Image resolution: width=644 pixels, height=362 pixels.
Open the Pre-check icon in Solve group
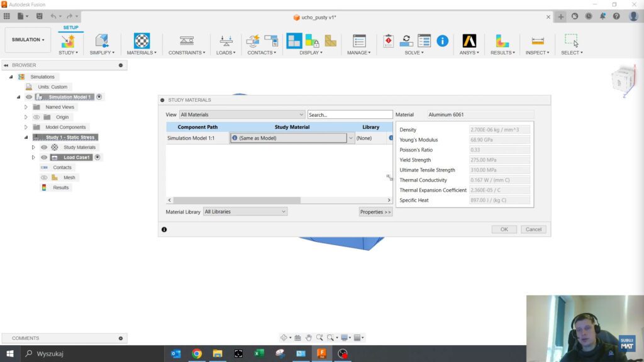click(x=389, y=41)
